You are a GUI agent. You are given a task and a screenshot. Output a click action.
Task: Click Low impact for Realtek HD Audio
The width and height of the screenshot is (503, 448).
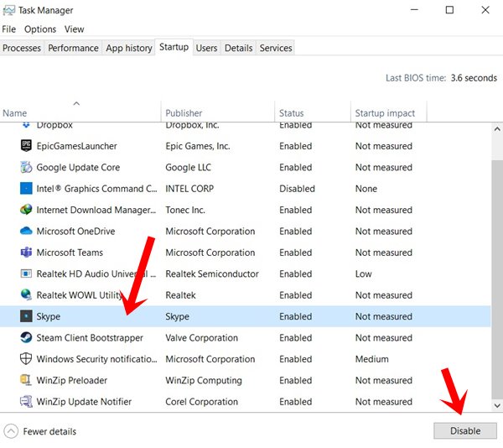tap(363, 273)
